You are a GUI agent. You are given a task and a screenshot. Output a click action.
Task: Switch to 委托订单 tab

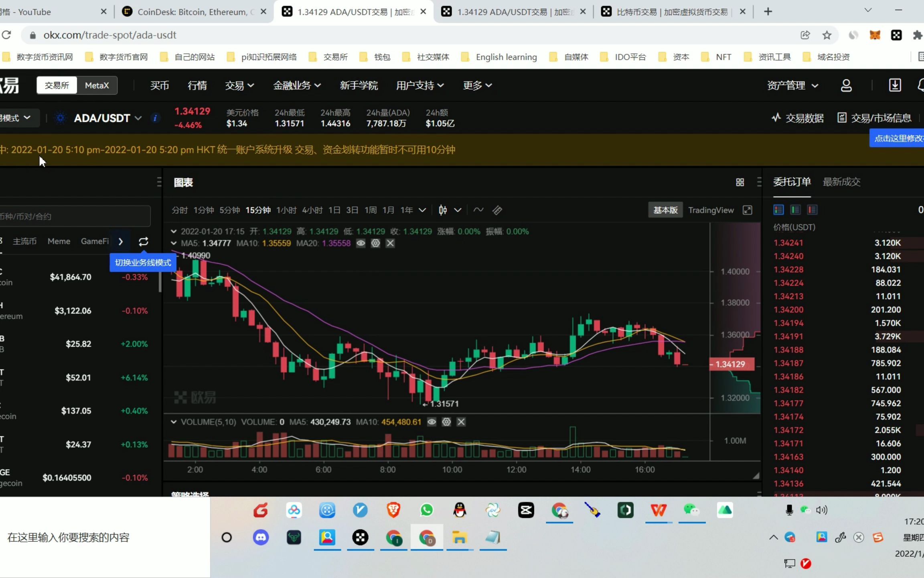(792, 182)
